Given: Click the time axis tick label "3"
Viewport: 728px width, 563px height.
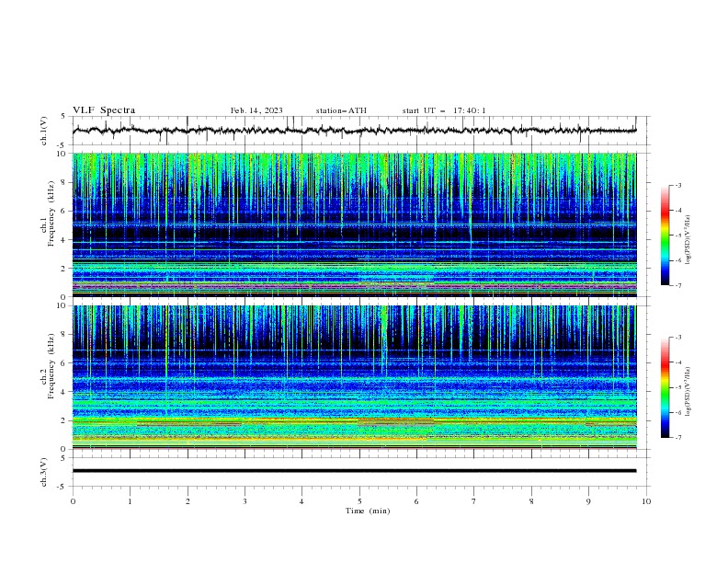Looking at the screenshot, I should point(245,501).
